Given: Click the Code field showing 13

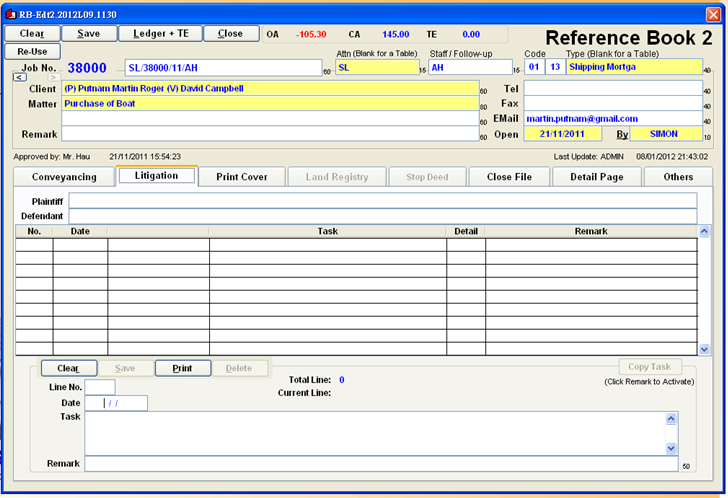Looking at the screenshot, I should coord(555,67).
